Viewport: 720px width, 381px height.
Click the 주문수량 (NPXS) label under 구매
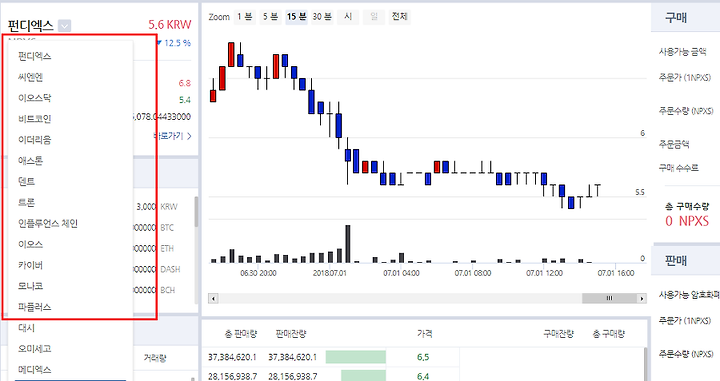(686, 111)
